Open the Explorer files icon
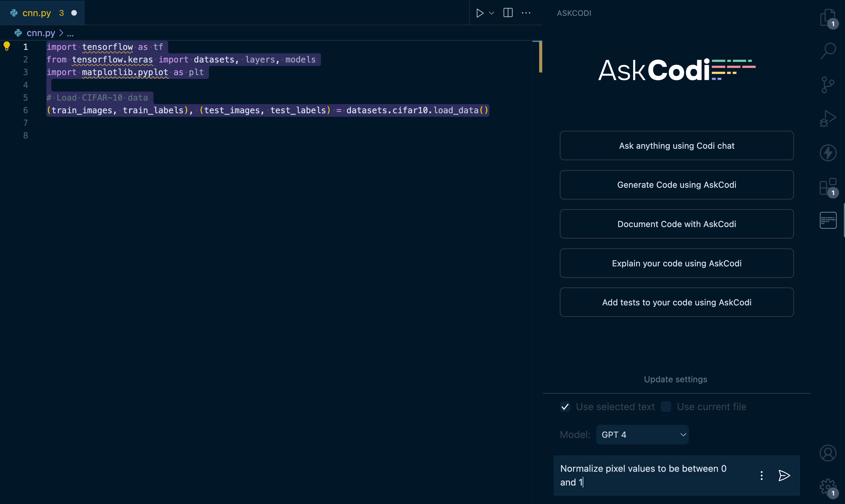 828,18
